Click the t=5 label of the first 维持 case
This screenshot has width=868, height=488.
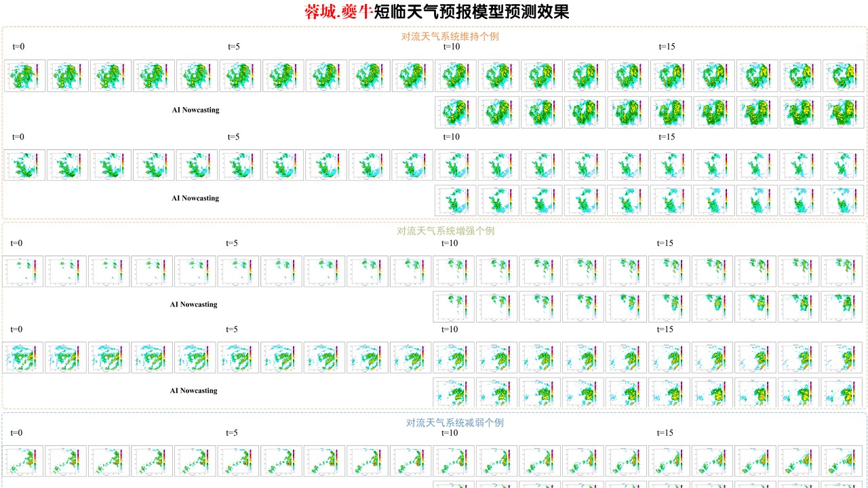[234, 47]
